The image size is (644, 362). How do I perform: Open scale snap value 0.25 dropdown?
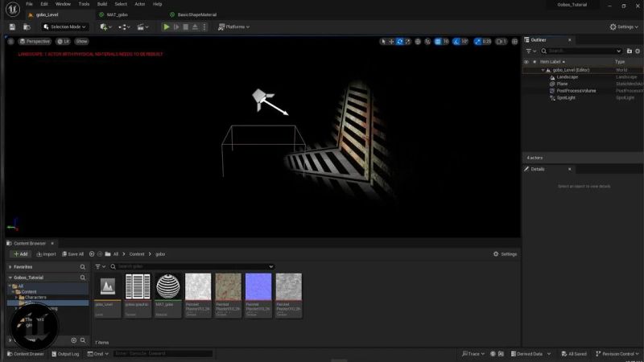487,42
